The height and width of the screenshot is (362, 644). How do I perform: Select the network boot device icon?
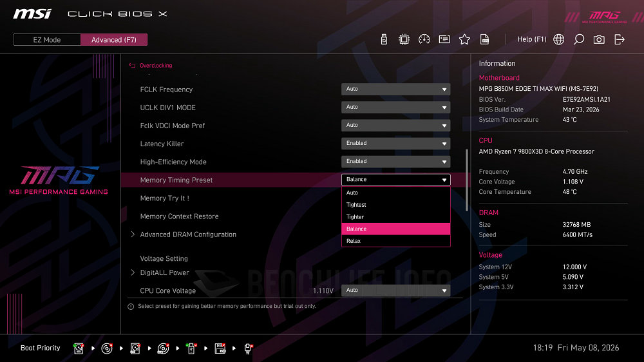tap(248, 348)
